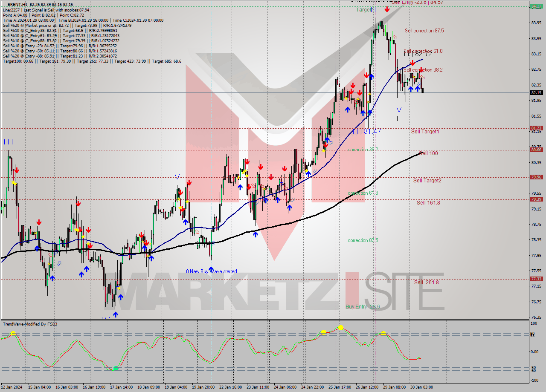Click the 'Sell Target2' level label
The image size is (546, 392).
(427, 181)
